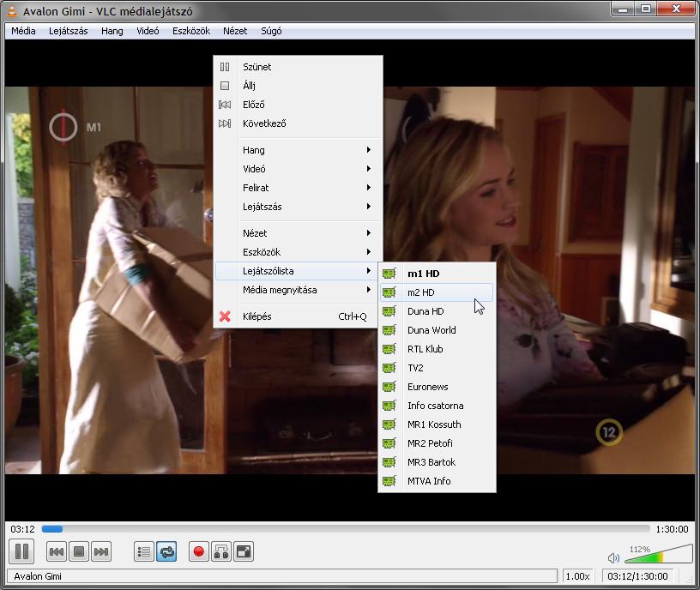This screenshot has height=590, width=700.
Task: Minimize the VLC window
Action: click(x=623, y=9)
